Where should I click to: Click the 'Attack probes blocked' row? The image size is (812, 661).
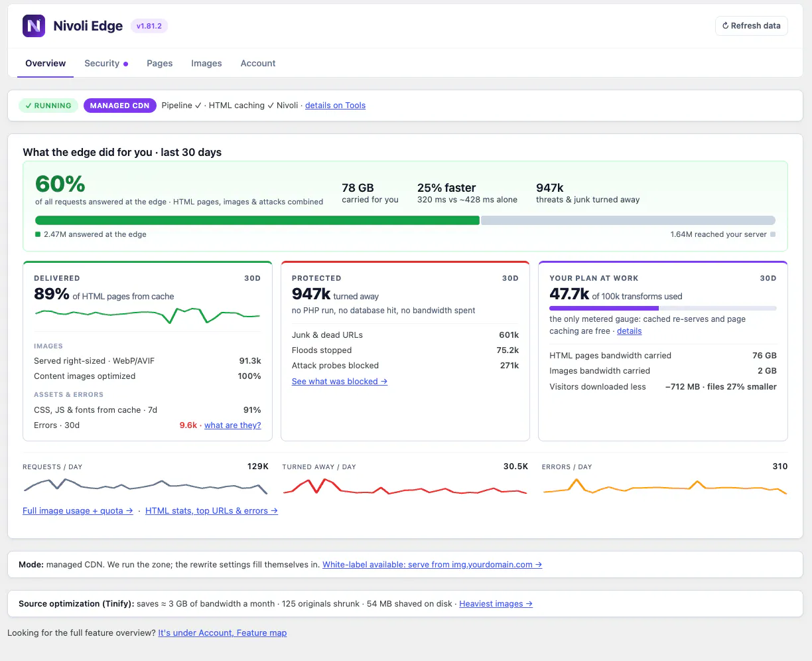point(405,366)
